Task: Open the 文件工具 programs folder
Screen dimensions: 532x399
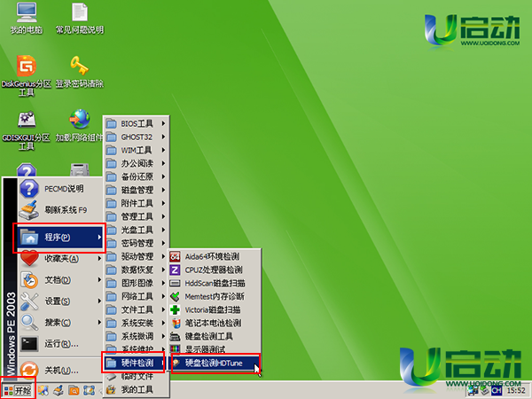Action: pyautogui.click(x=136, y=309)
